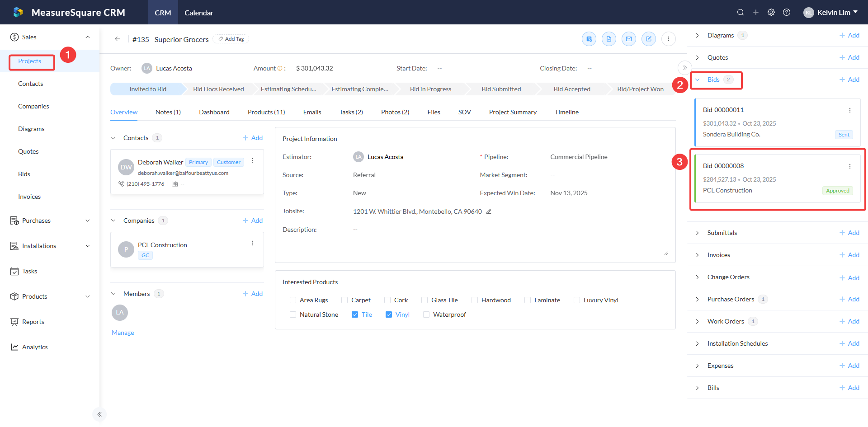Select the Bid Submitted pipeline stage

501,89
